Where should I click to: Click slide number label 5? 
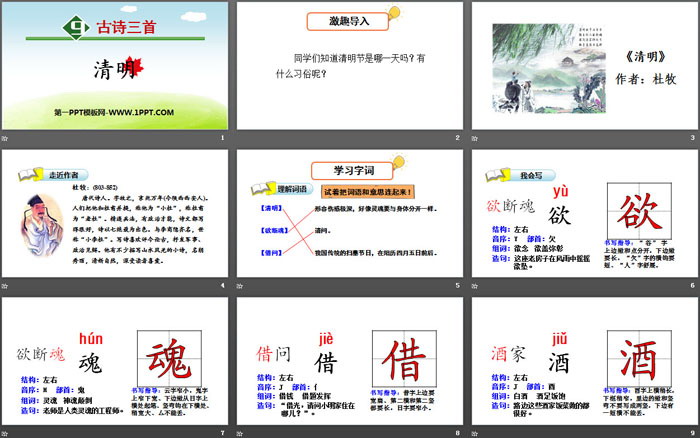click(x=457, y=285)
